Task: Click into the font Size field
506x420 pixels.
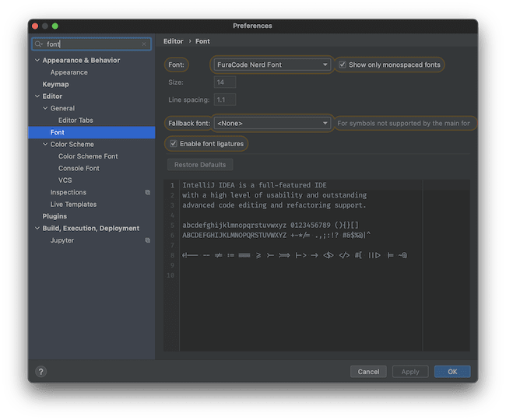Action: 225,82
